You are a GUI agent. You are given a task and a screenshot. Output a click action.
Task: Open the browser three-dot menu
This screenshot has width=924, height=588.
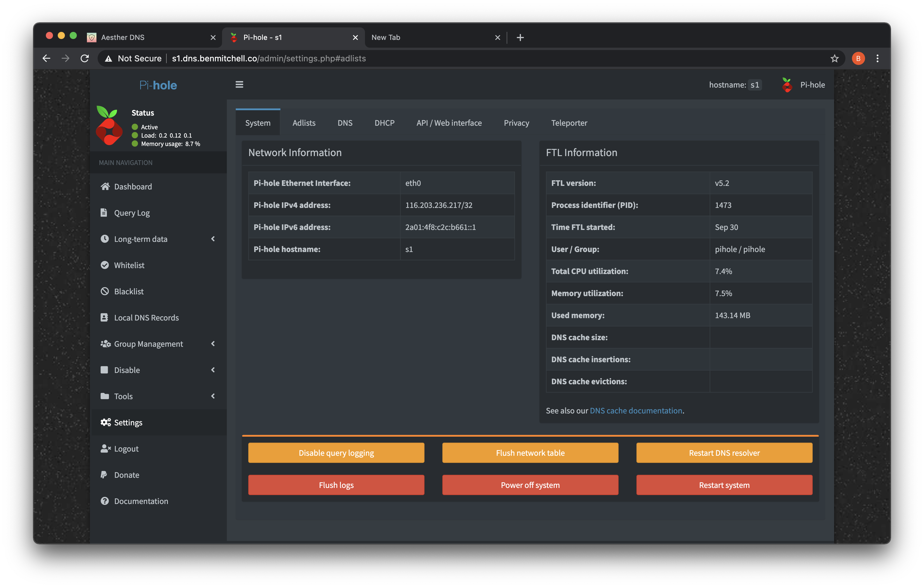click(877, 58)
